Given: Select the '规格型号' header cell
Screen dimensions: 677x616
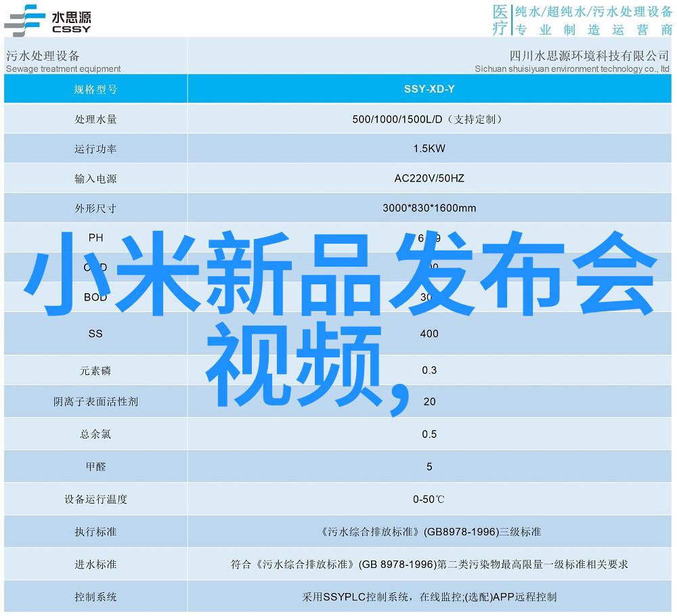Looking at the screenshot, I should point(95,89).
